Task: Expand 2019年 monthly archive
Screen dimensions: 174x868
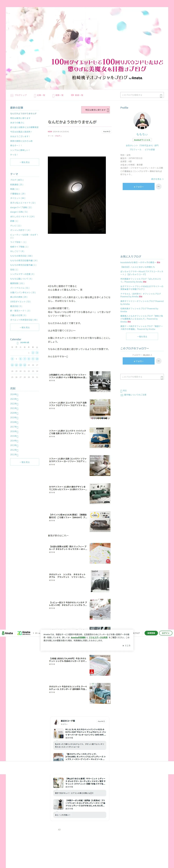Action: tap(14, 418)
